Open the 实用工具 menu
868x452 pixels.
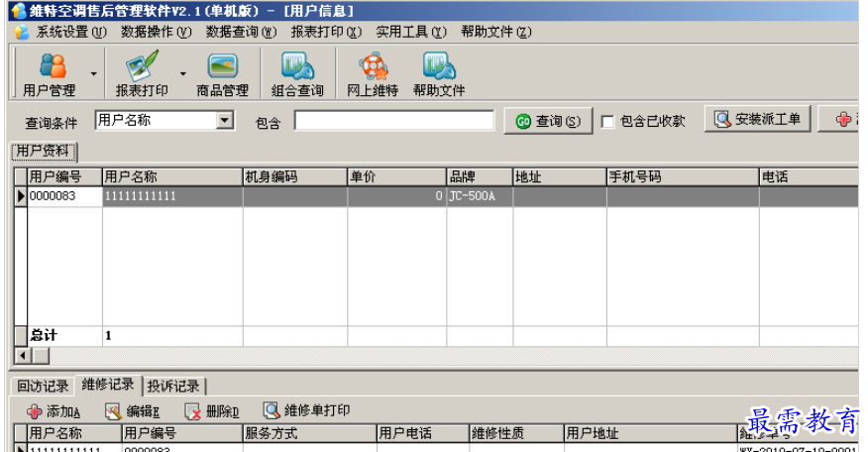point(411,32)
